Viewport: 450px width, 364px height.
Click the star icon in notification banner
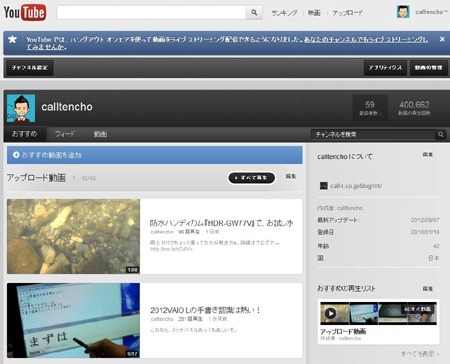coord(12,39)
